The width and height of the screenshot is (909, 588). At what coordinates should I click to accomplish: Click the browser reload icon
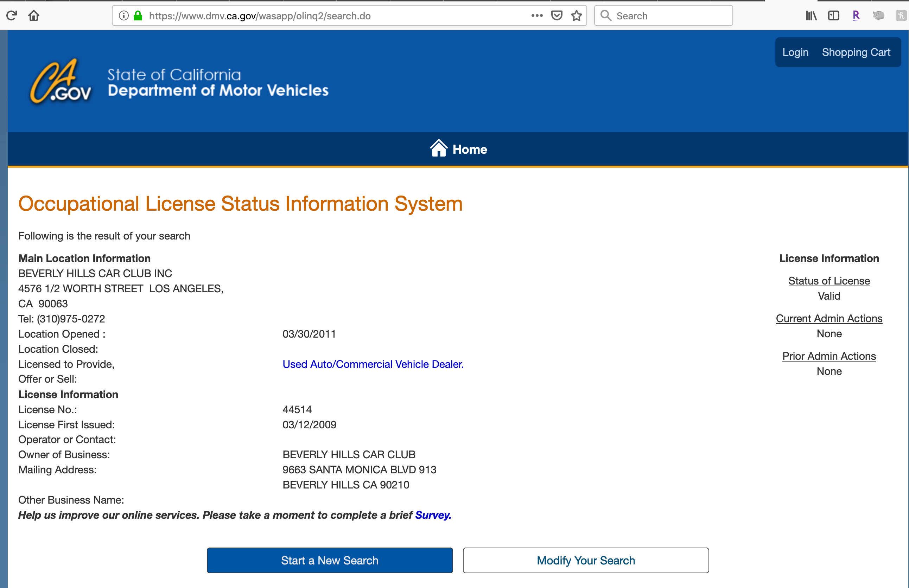point(12,16)
